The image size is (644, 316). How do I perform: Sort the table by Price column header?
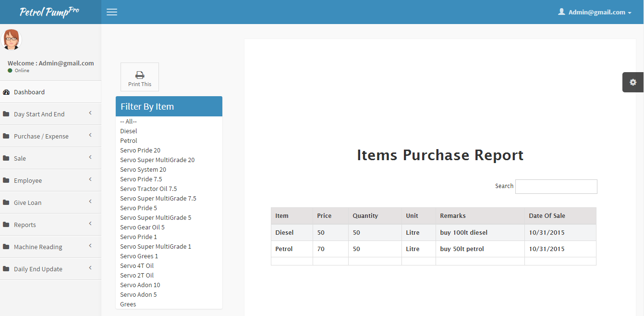click(x=331, y=216)
